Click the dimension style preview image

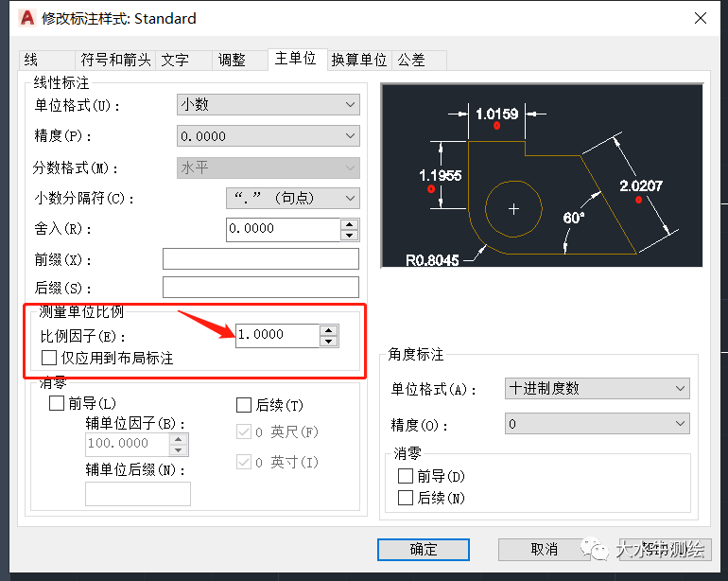[x=542, y=176]
